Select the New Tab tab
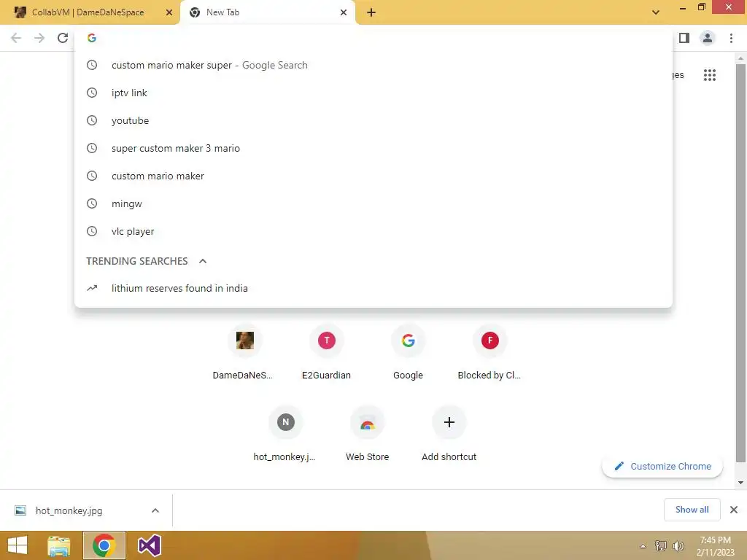The image size is (747, 560). tap(268, 12)
